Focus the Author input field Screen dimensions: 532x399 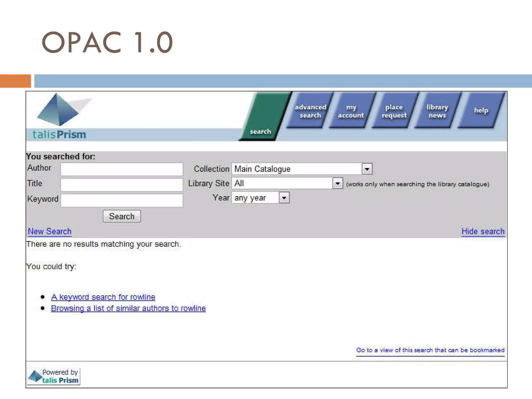tap(122, 169)
